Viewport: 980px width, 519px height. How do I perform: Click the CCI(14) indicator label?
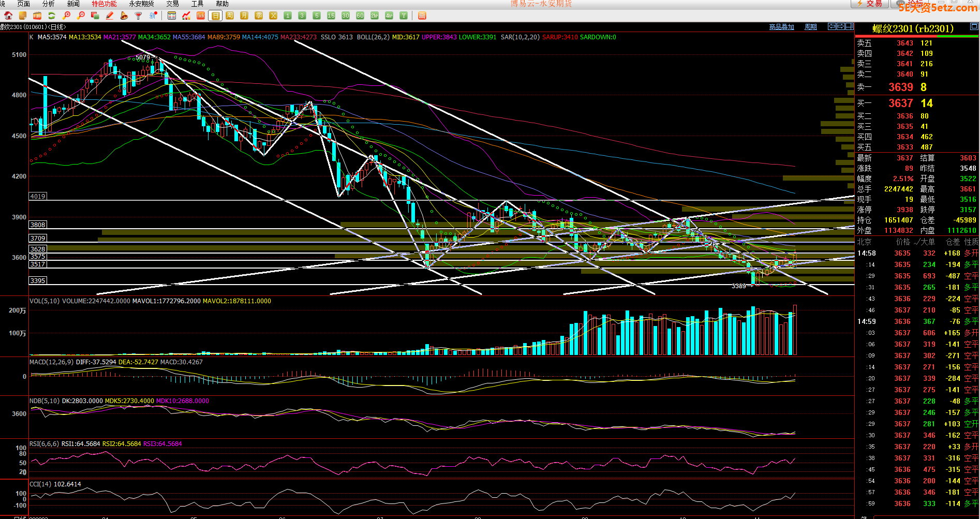[40, 484]
